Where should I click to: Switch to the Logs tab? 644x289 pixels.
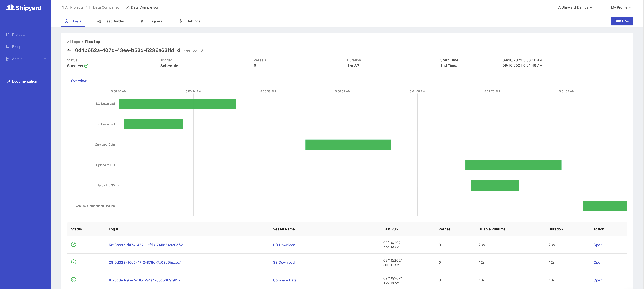click(73, 21)
